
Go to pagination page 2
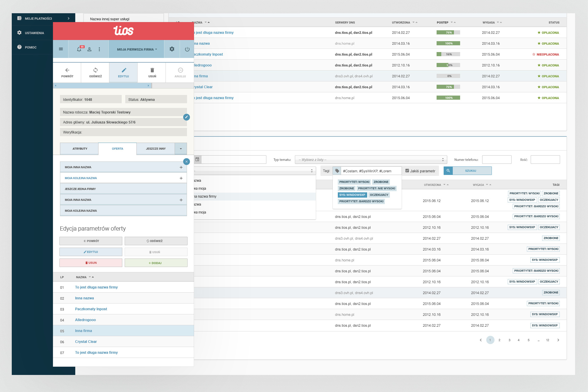point(499,340)
